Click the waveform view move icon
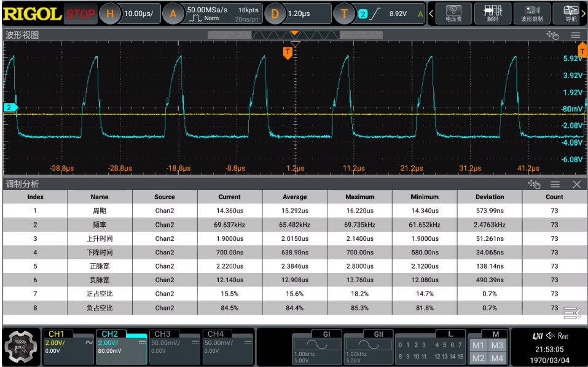The image size is (588, 367). (552, 35)
